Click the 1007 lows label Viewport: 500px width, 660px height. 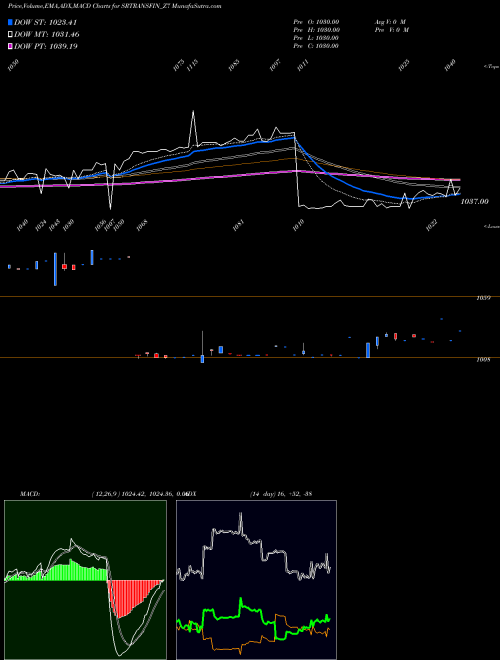[x=110, y=224]
